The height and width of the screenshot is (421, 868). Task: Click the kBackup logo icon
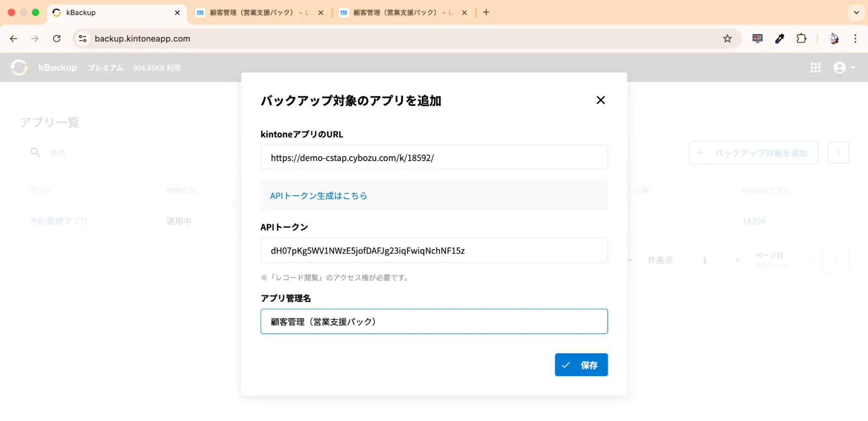[19, 67]
